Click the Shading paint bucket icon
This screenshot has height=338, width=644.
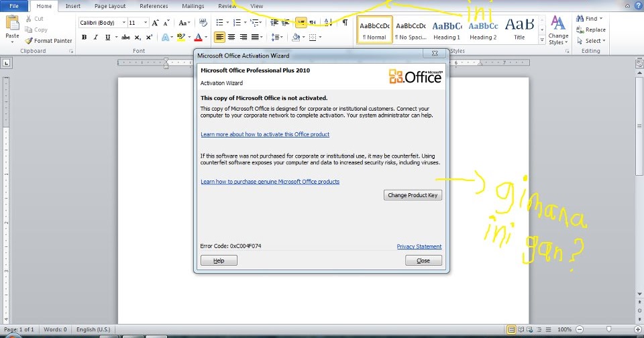tap(296, 38)
